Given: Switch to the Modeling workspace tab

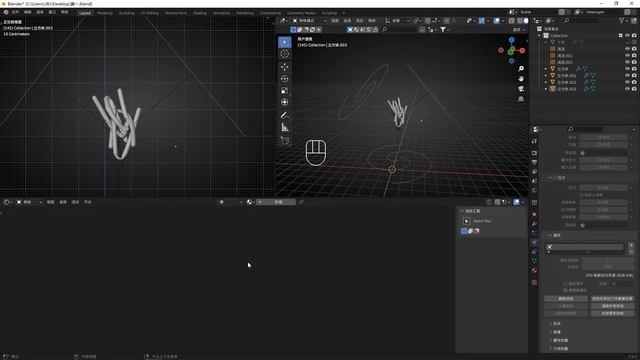Looking at the screenshot, I should pyautogui.click(x=105, y=13).
